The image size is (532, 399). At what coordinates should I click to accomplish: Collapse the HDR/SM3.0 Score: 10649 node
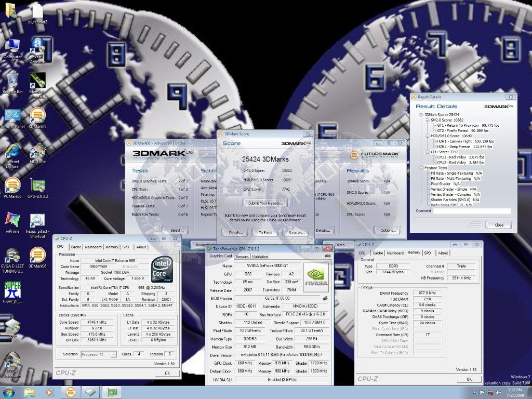tap(428, 136)
